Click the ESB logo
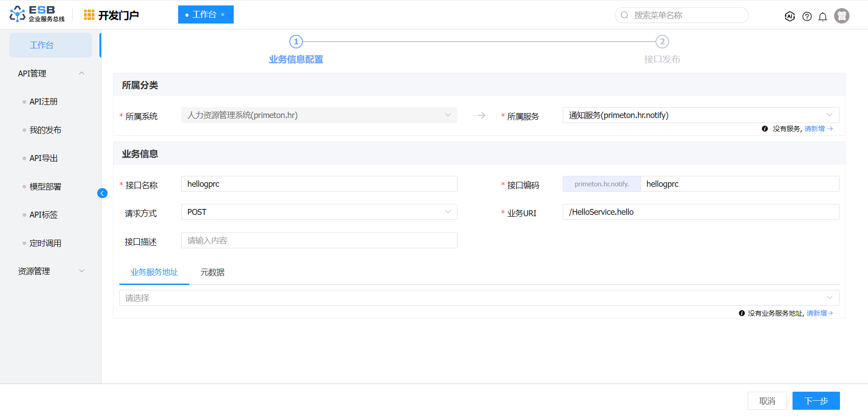 (37, 14)
